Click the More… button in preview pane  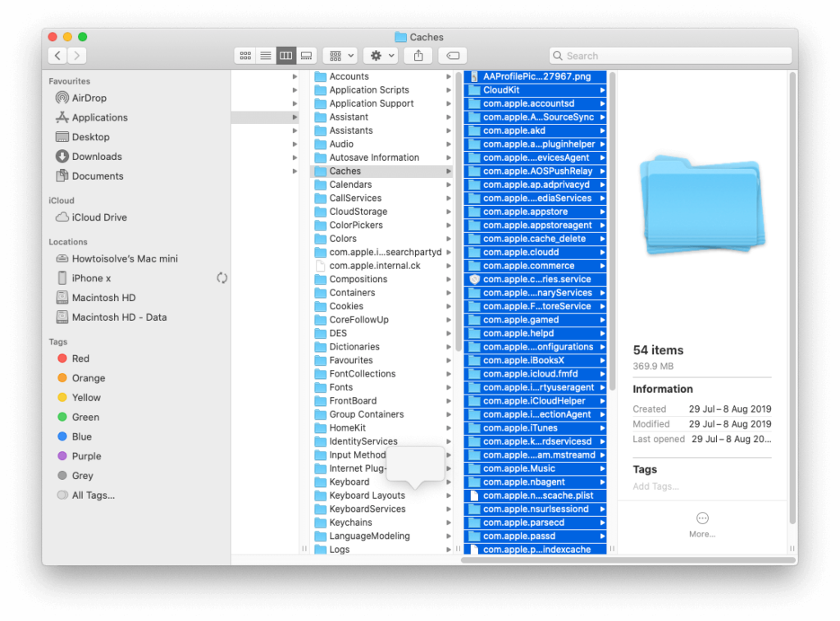point(702,524)
